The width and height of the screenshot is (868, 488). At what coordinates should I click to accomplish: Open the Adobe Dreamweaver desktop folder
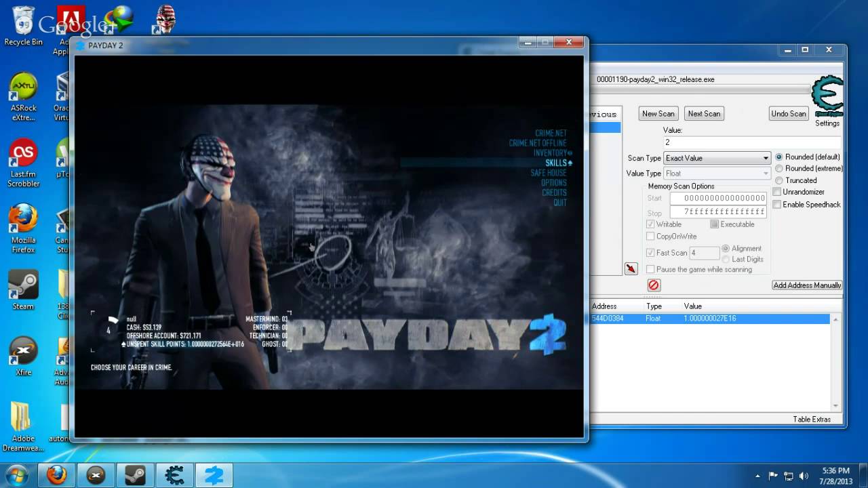click(x=23, y=426)
